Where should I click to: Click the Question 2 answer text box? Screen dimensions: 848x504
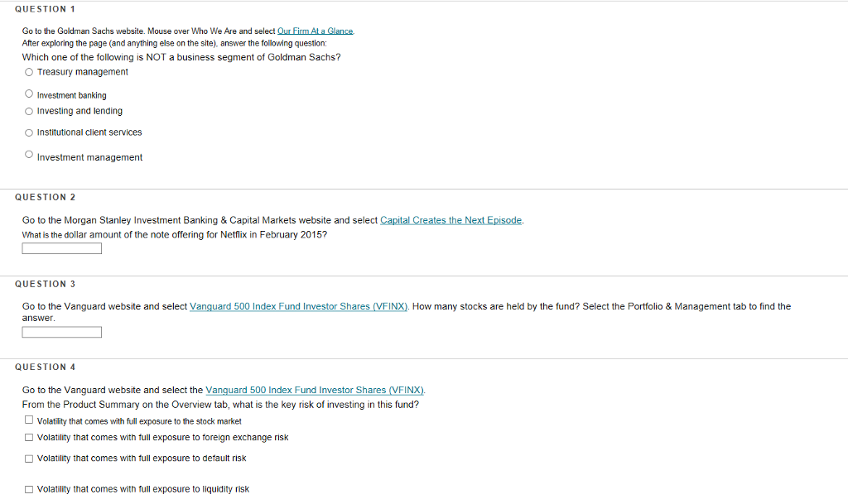pyautogui.click(x=61, y=248)
